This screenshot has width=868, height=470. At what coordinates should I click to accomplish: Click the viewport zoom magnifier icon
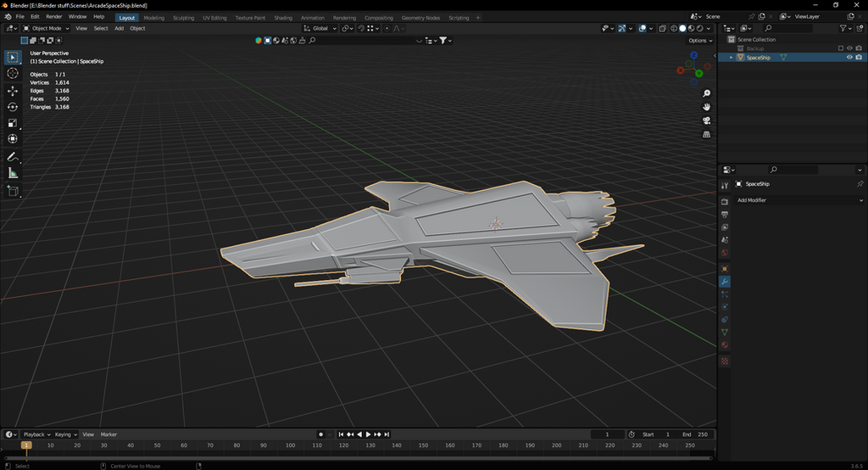[x=706, y=93]
